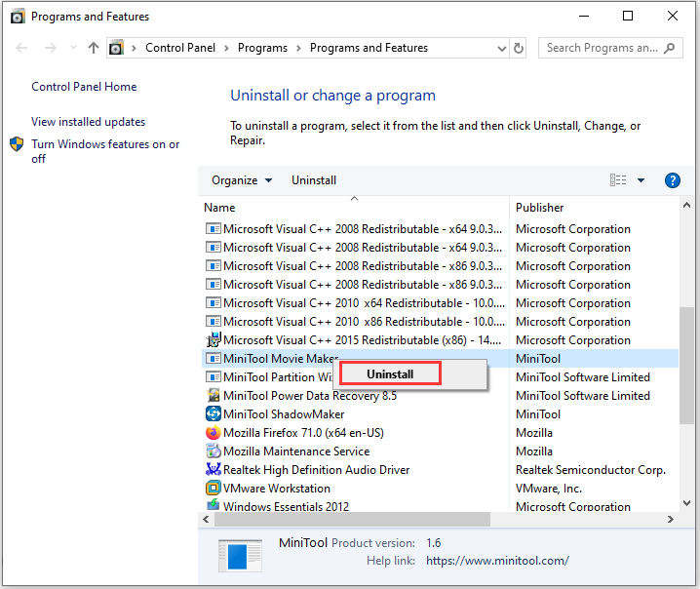This screenshot has width=700, height=589.
Task: Go up one level with Up arrow
Action: pos(94,48)
